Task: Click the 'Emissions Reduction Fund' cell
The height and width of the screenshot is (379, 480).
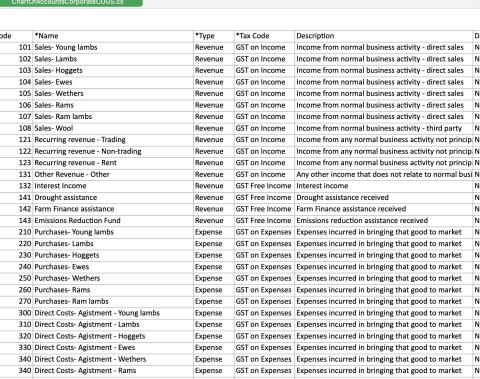Action: [113, 221]
